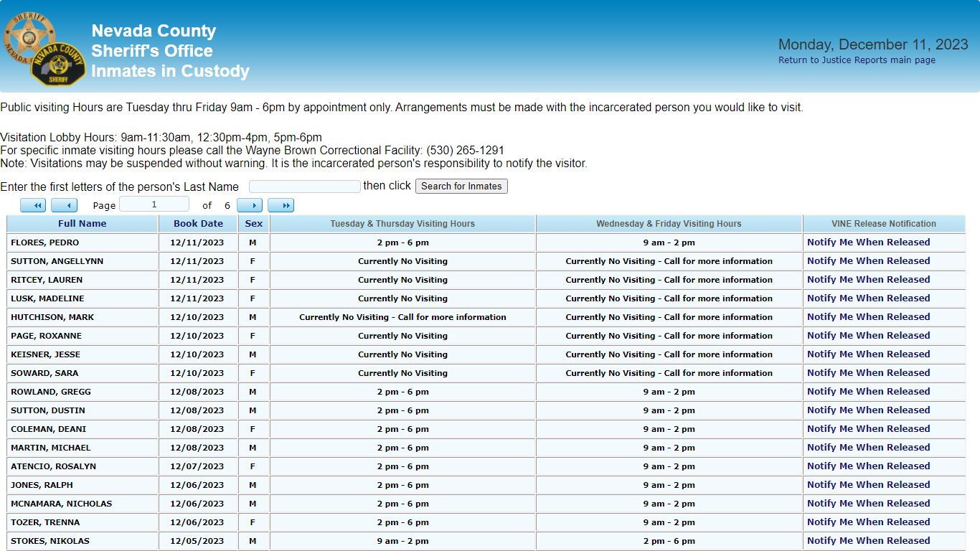Click Tuesday & Thursday Visiting Hours header
The height and width of the screenshot is (551, 980).
coord(402,224)
